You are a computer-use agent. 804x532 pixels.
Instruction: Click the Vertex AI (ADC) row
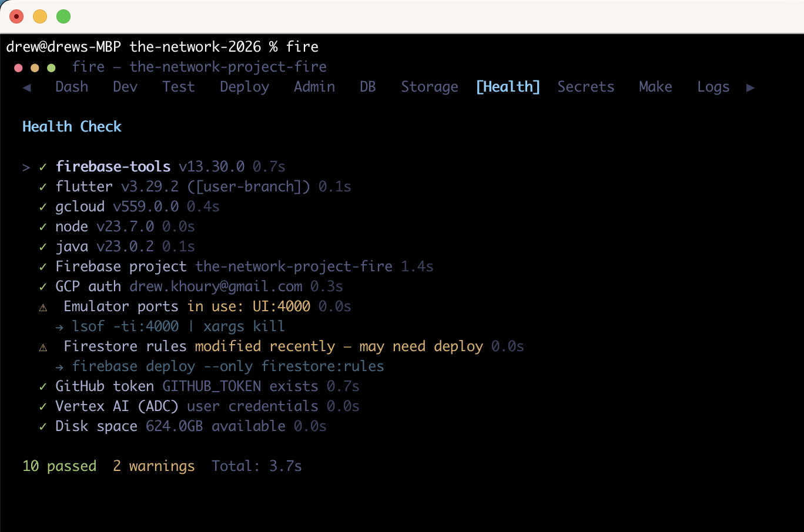199,406
